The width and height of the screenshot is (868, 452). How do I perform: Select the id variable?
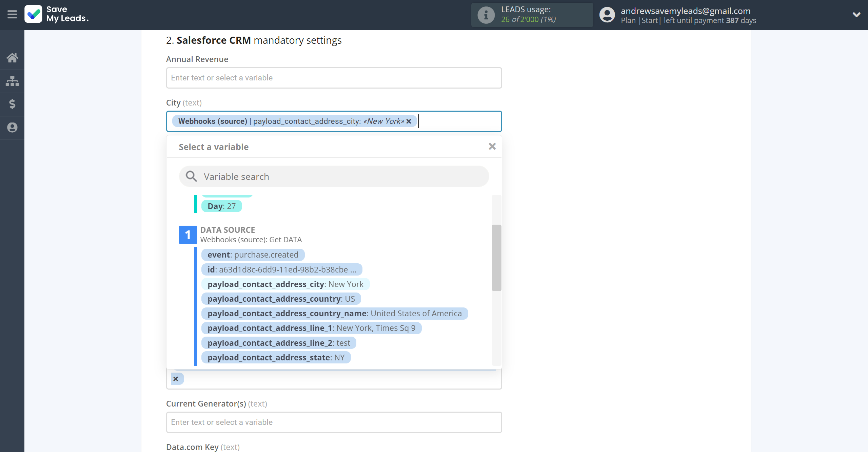click(x=282, y=269)
